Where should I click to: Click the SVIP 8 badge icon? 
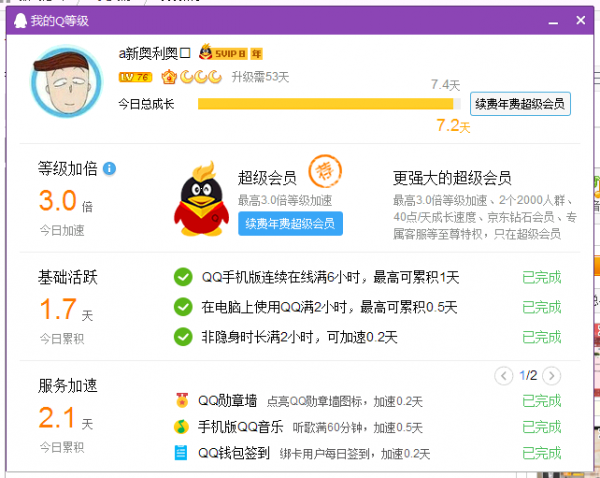click(223, 53)
